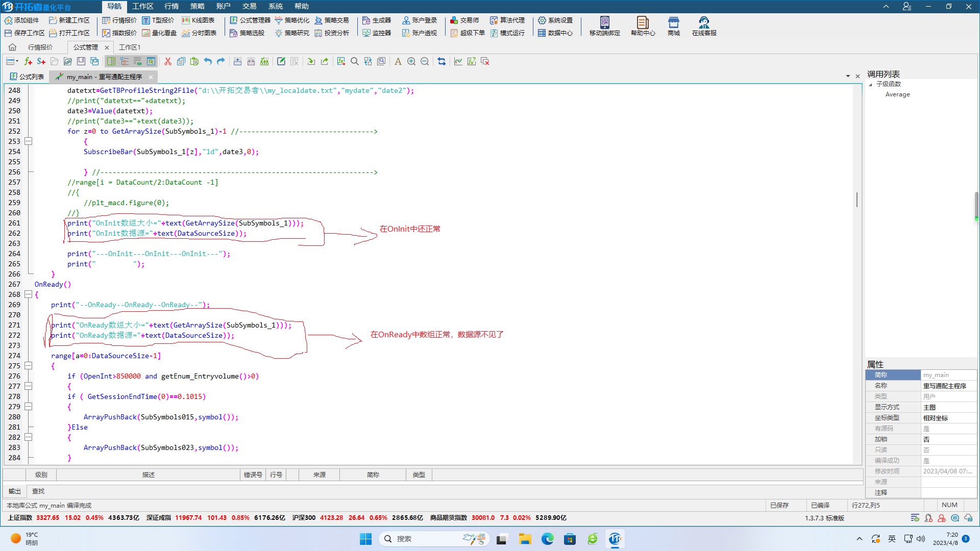This screenshot has height=551, width=980.
Task: Click the paste clipboard icon
Action: click(x=194, y=61)
